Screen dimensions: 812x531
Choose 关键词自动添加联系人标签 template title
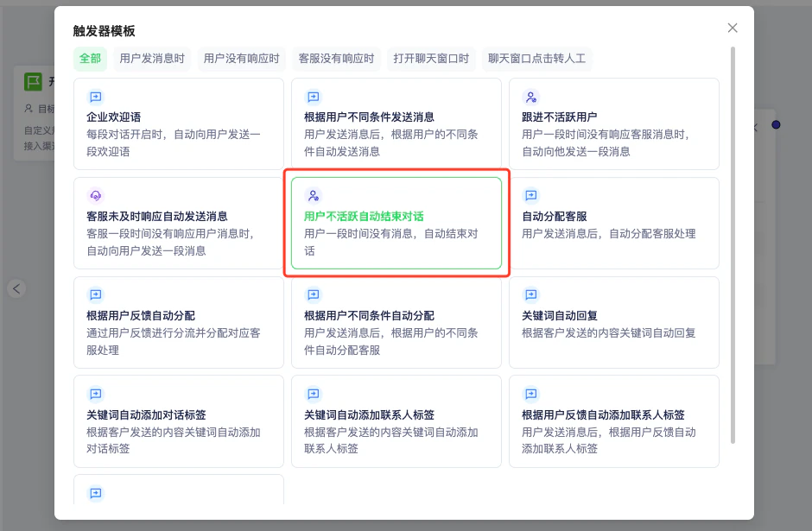click(369, 415)
